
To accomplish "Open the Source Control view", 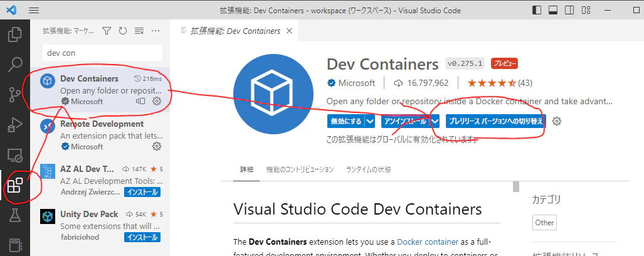I will coord(15,94).
